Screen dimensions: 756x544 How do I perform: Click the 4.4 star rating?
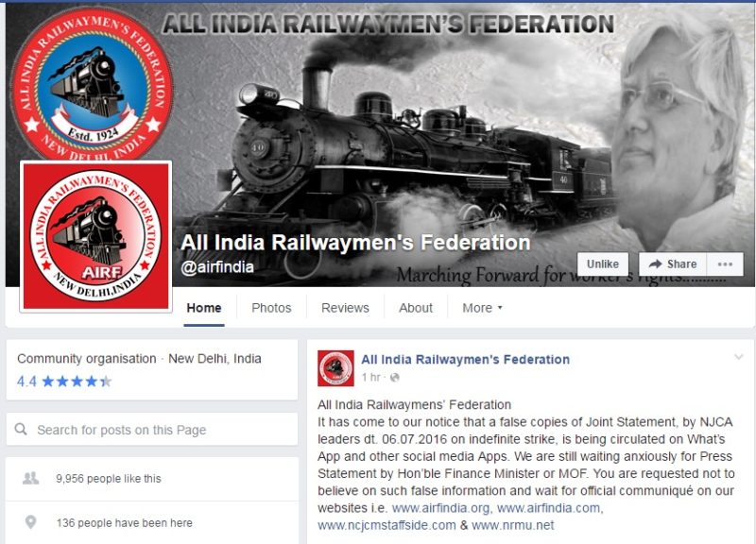(64, 382)
